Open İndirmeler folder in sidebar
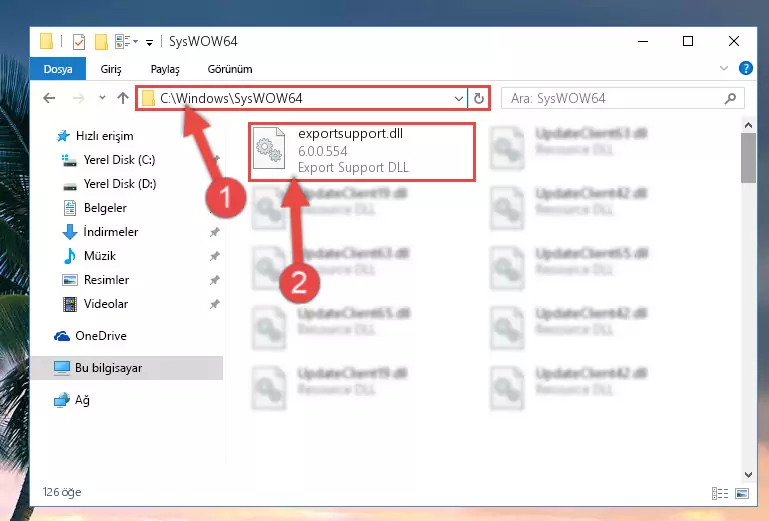769x521 pixels. [110, 232]
